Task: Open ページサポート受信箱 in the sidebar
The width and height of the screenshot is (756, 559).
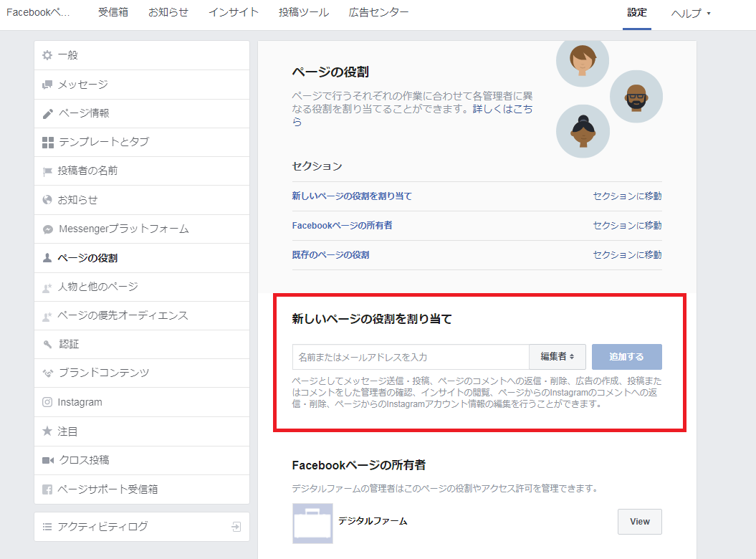Action: (x=142, y=489)
